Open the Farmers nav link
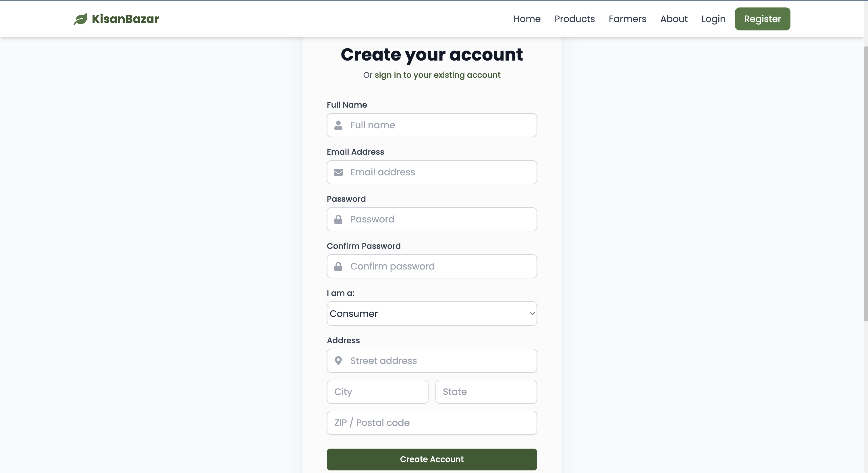868x473 pixels. click(x=627, y=19)
